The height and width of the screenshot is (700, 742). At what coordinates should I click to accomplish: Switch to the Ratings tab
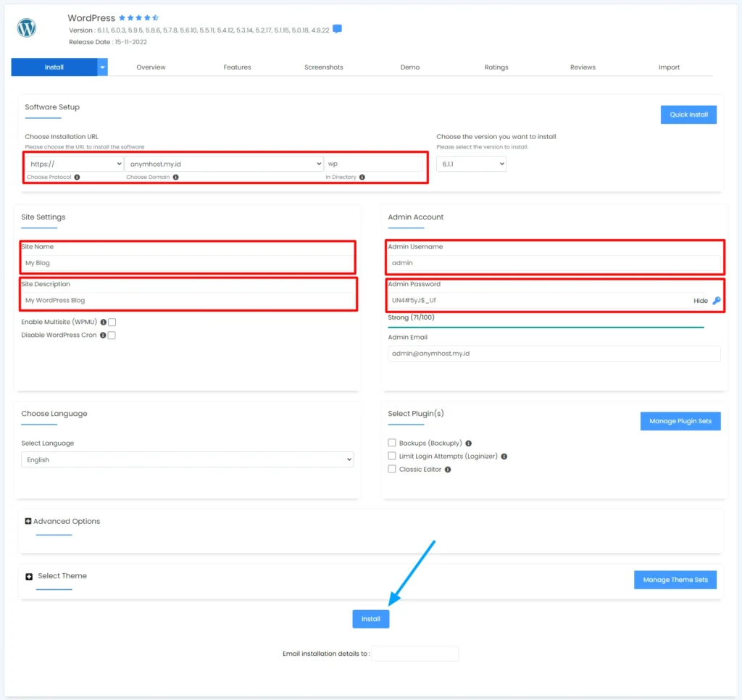(x=496, y=67)
